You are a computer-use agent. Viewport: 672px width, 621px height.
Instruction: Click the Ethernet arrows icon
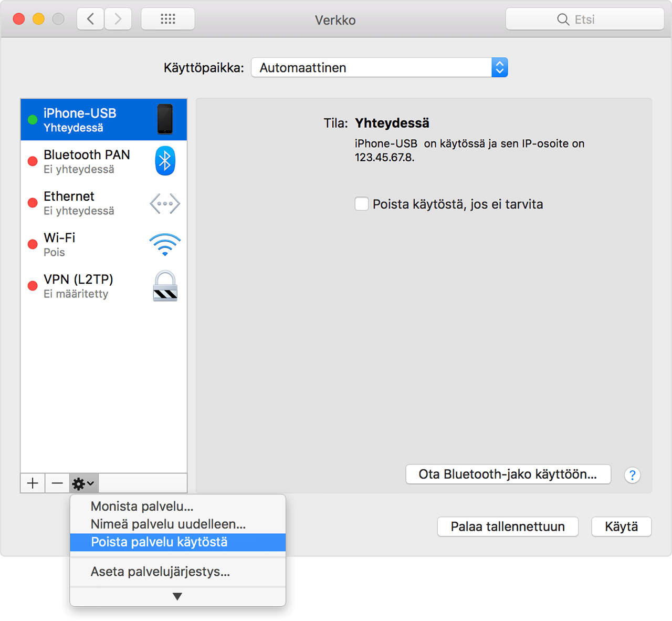pos(165,203)
